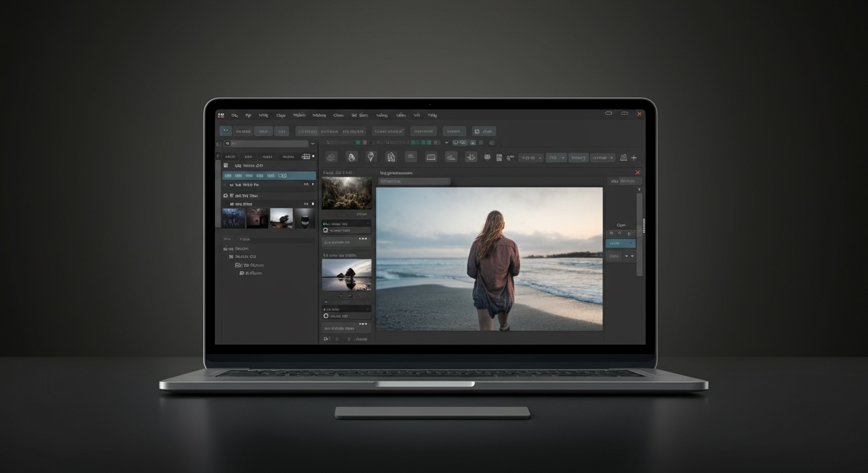Enable the checkbox beside the lowest tree item
This screenshot has height=473, width=868.
241,273
